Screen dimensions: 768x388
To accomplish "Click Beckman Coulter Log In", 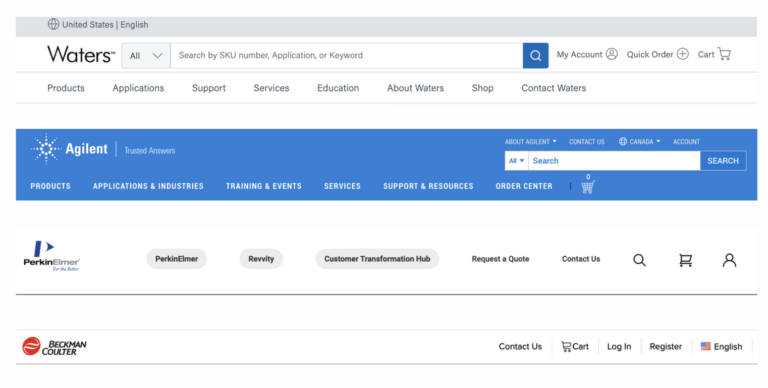I will tap(619, 346).
